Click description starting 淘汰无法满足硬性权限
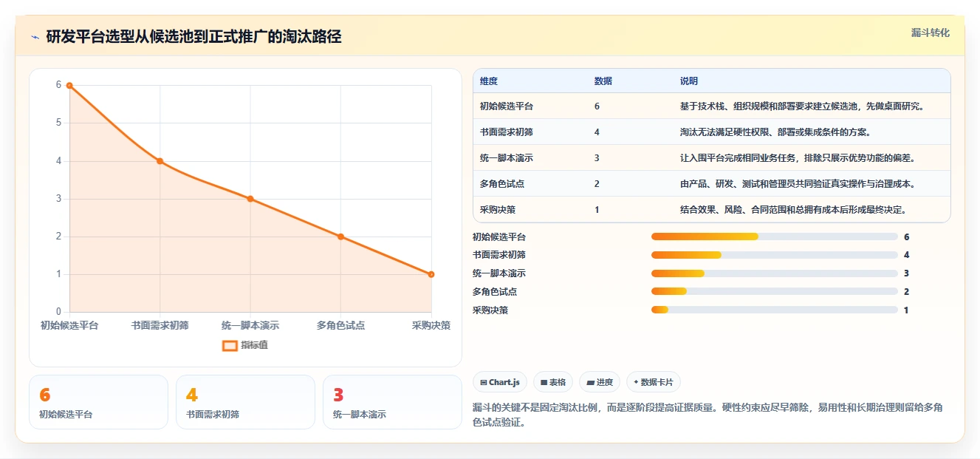980x459 pixels. (x=775, y=132)
